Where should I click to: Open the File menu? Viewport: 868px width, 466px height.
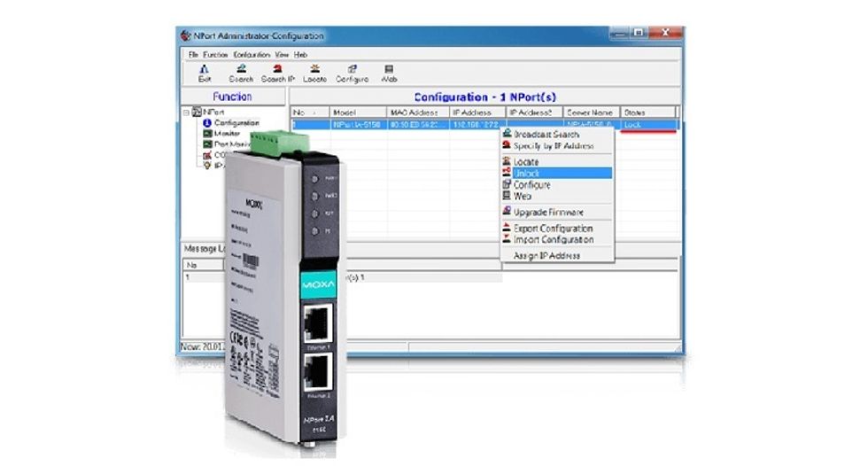click(x=193, y=55)
